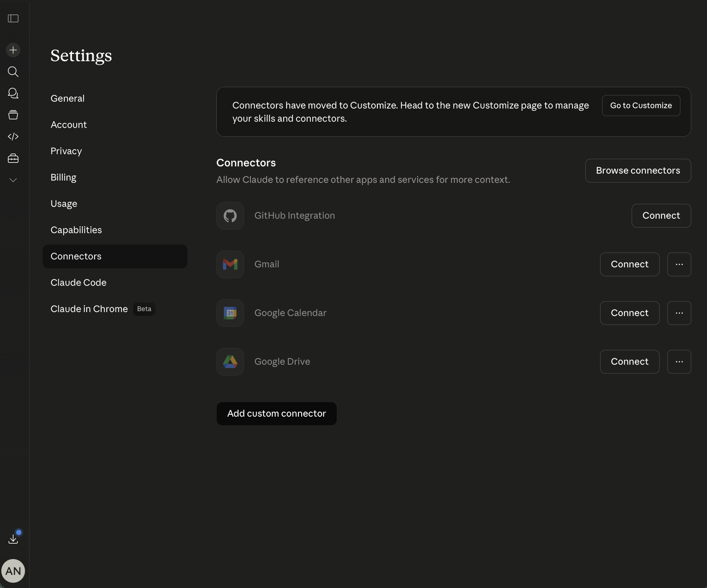Click Go to Customize
Image resolution: width=707 pixels, height=588 pixels.
(x=641, y=106)
